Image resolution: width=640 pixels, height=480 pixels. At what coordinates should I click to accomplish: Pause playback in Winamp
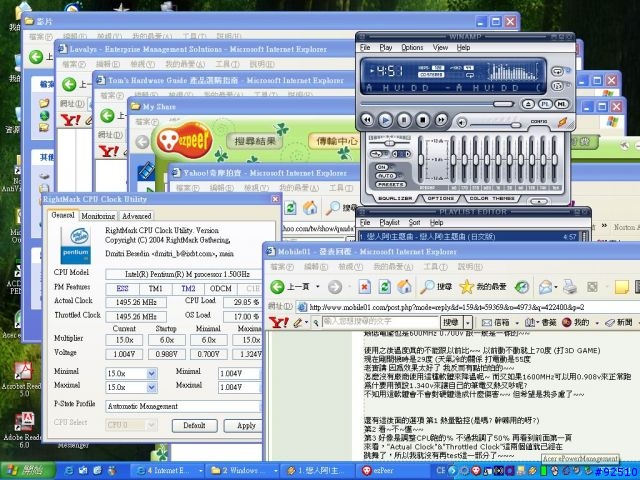404,120
